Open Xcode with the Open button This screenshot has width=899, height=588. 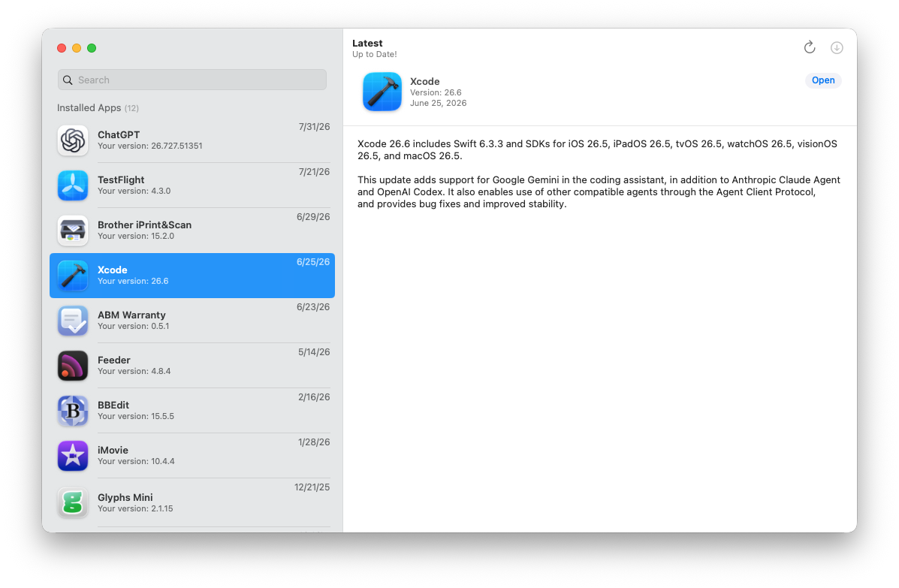[x=822, y=80]
